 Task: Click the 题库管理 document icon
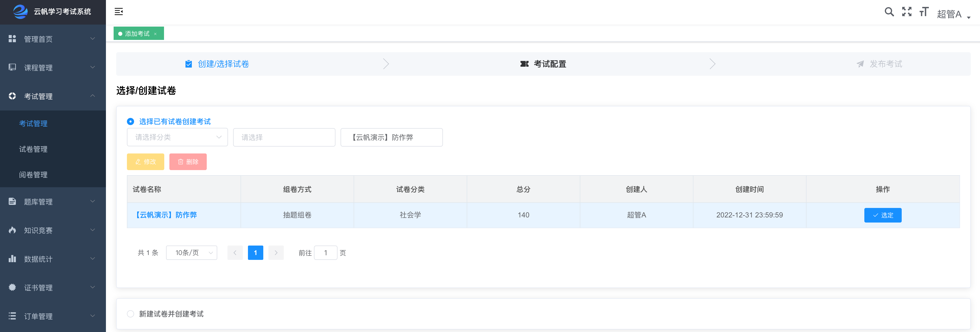click(12, 202)
